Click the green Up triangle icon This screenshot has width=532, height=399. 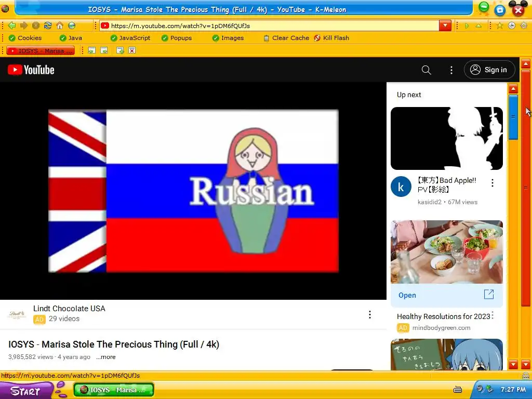click(478, 26)
